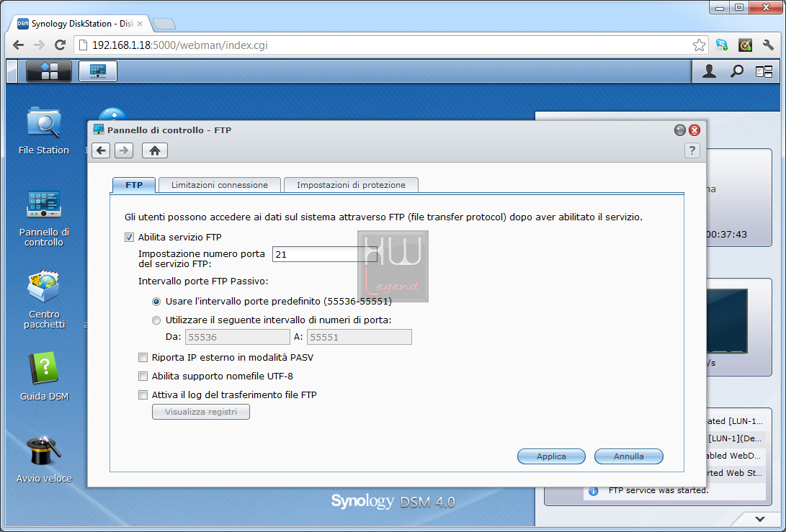This screenshot has height=532, width=786.
Task: Open Centro pacchetti desktop icon
Action: point(44,300)
